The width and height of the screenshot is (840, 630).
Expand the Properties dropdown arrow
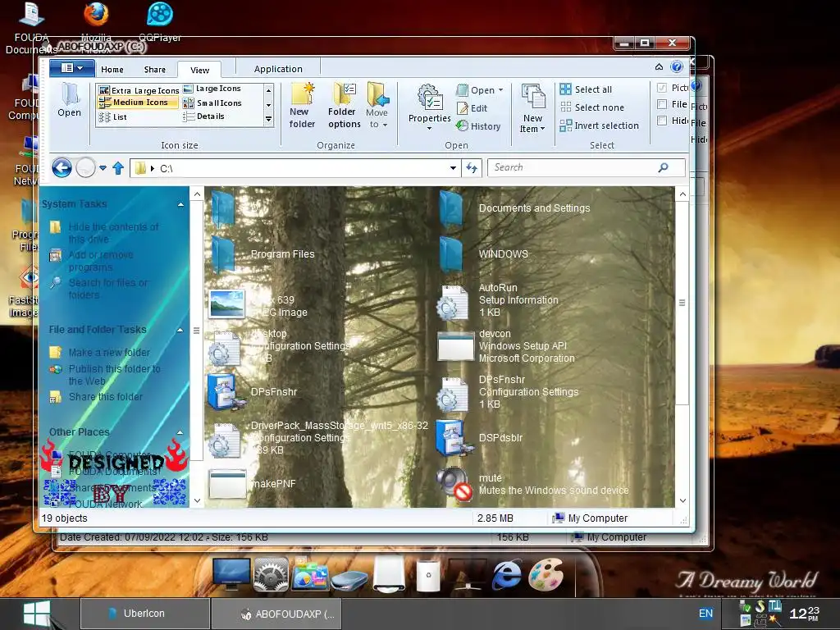pos(429,129)
